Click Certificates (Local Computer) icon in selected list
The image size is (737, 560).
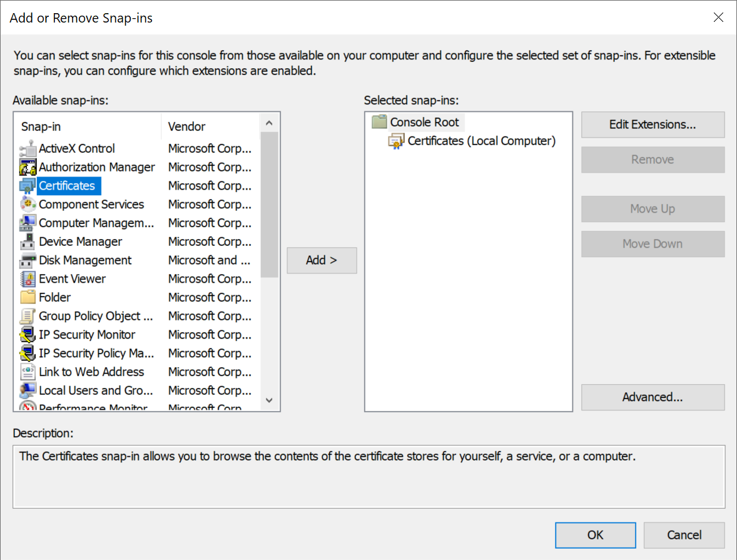coord(396,141)
